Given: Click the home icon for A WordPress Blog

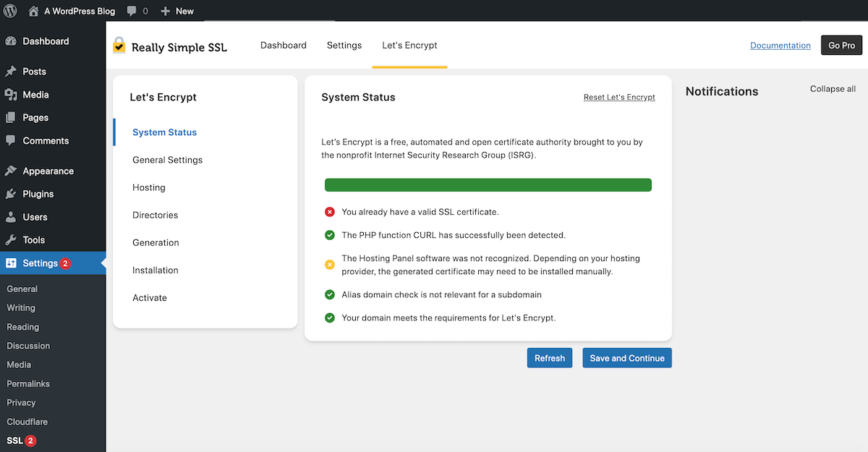Looking at the screenshot, I should 33,11.
